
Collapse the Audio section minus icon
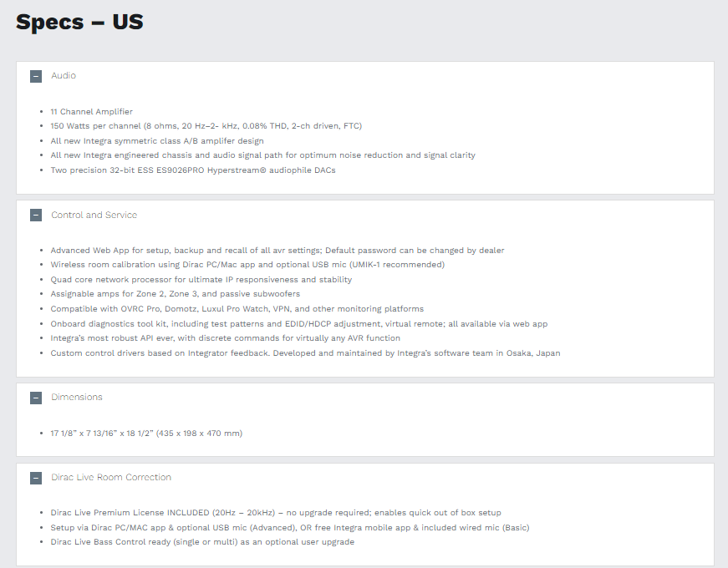(36, 76)
